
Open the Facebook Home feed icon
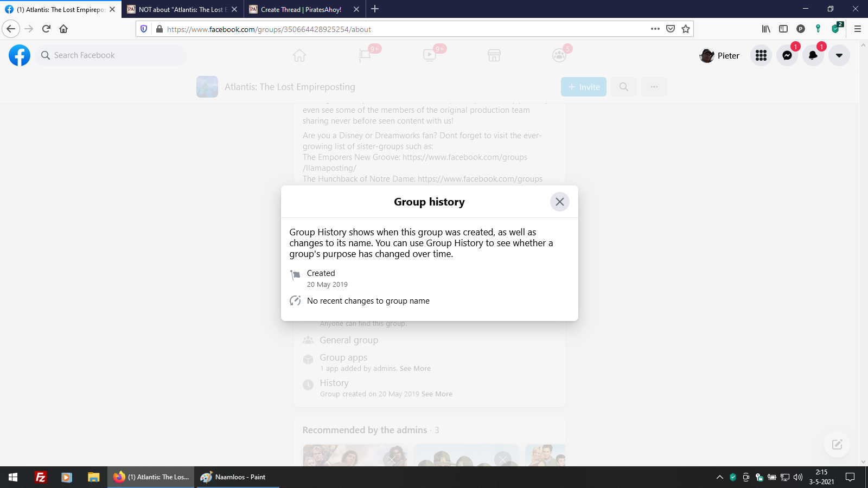299,55
